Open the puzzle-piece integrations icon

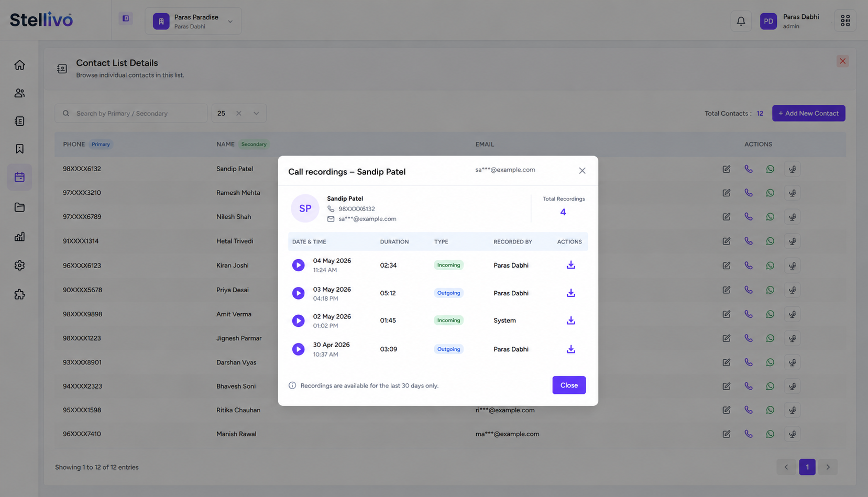point(19,294)
